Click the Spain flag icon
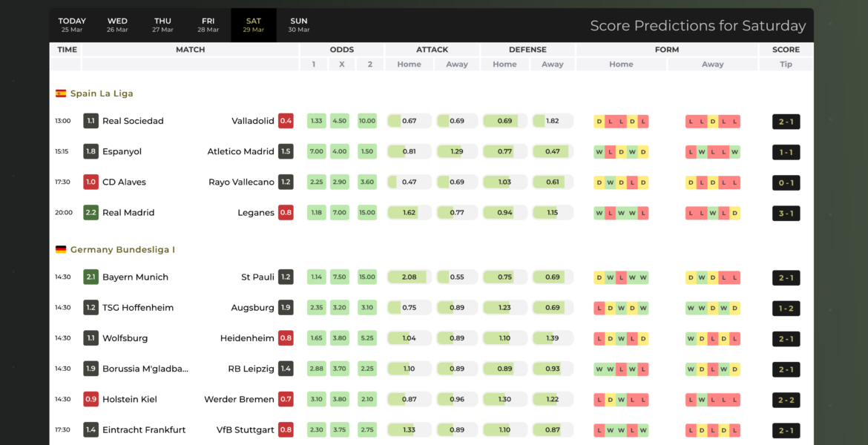The height and width of the screenshot is (445, 868). pyautogui.click(x=61, y=93)
